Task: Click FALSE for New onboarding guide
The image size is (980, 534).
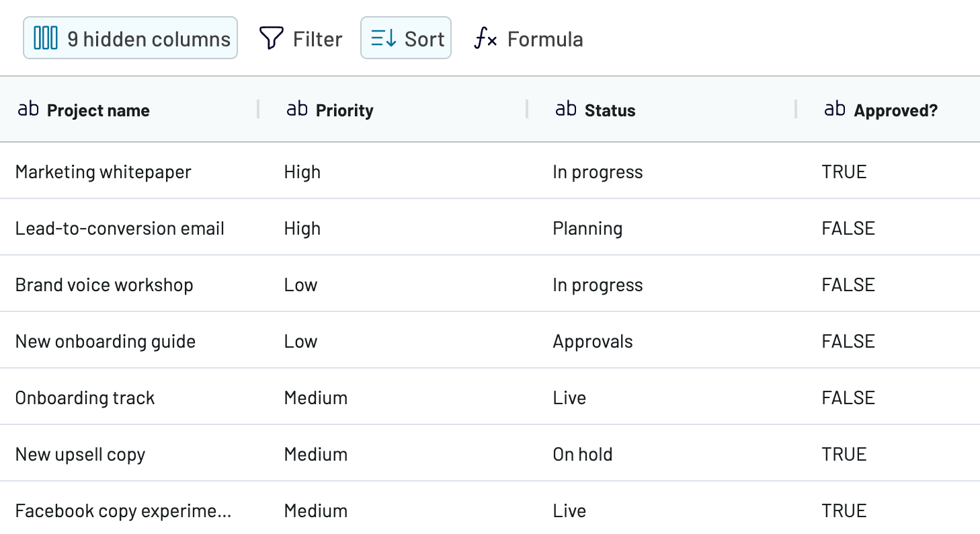Action: 848,342
